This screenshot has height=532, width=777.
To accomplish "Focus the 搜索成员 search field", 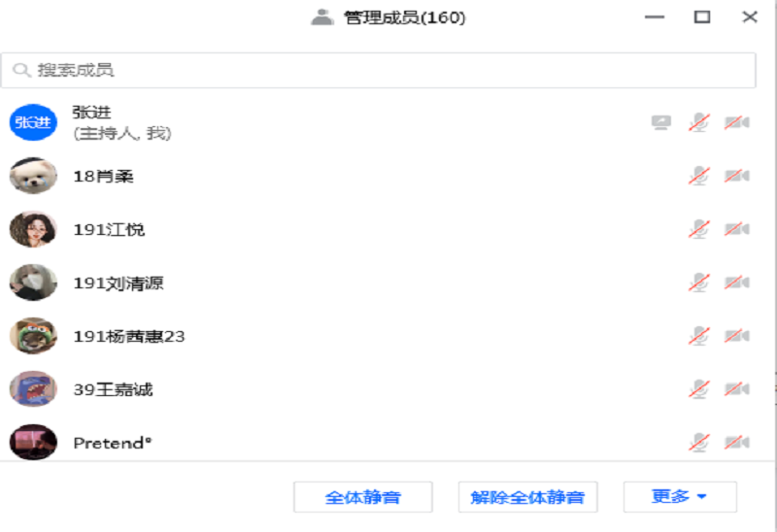I will tap(378, 70).
